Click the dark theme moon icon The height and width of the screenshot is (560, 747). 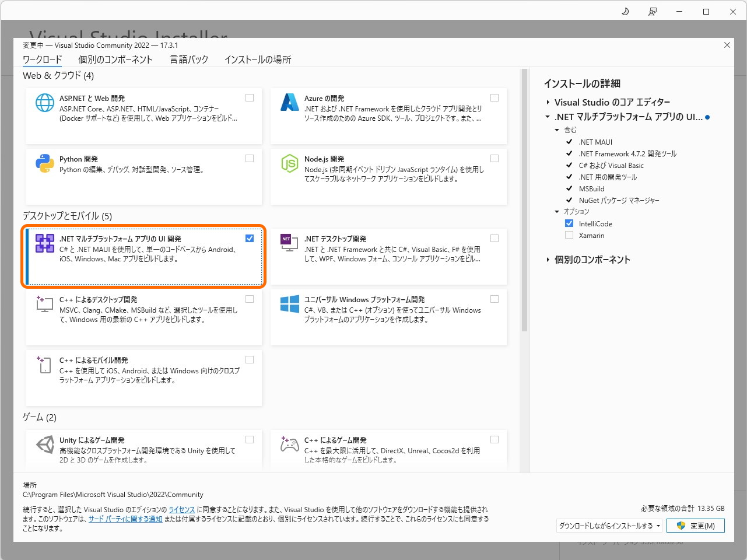[x=625, y=11]
